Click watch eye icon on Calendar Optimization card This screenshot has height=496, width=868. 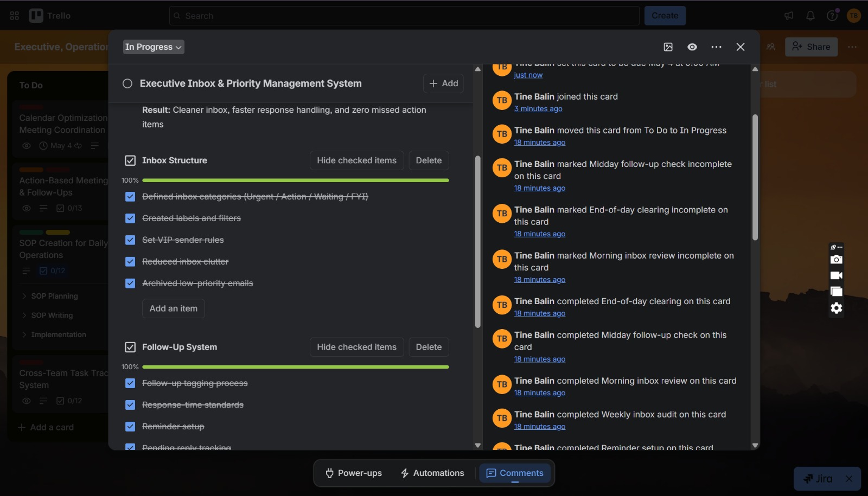tap(26, 145)
